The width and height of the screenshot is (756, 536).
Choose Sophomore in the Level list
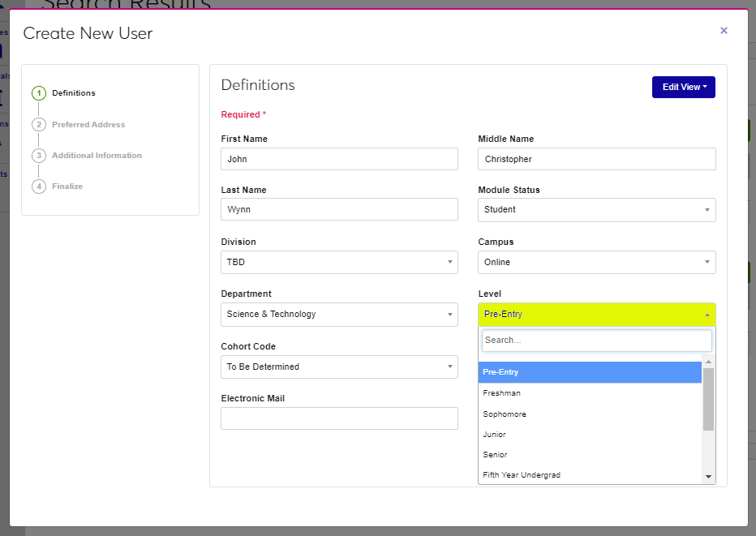tap(590, 414)
